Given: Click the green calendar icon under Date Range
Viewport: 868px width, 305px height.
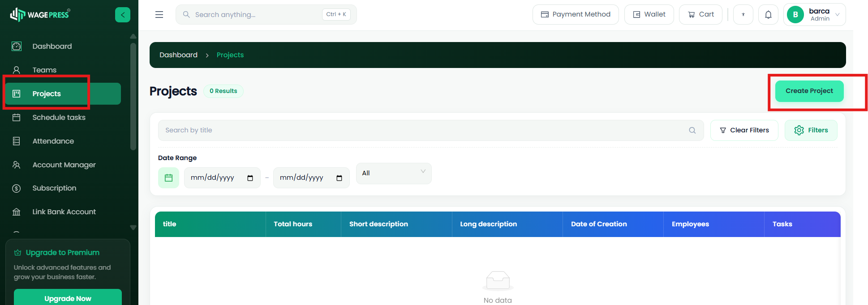Looking at the screenshot, I should pyautogui.click(x=168, y=178).
